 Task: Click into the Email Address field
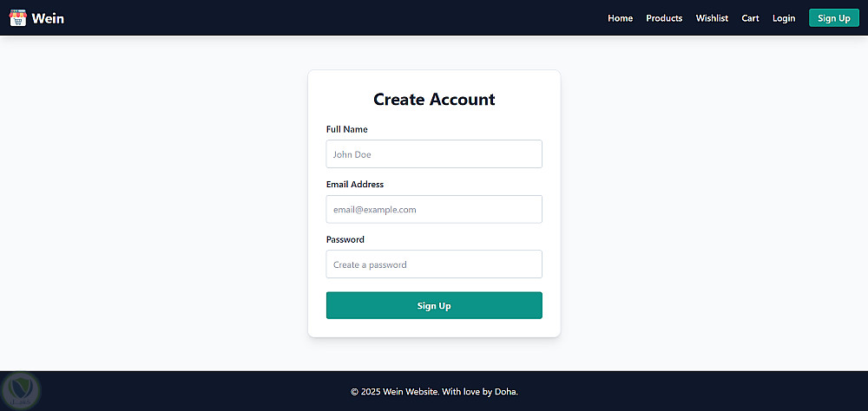click(434, 209)
